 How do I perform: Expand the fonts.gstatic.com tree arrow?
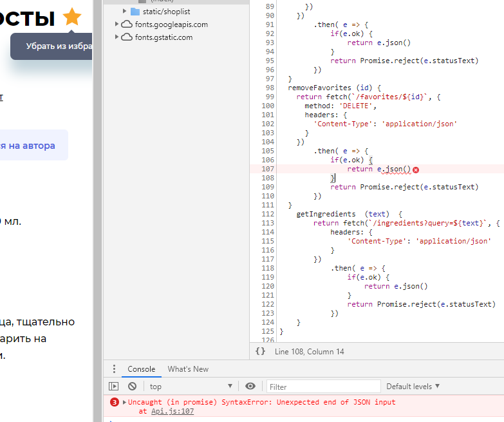pos(117,37)
